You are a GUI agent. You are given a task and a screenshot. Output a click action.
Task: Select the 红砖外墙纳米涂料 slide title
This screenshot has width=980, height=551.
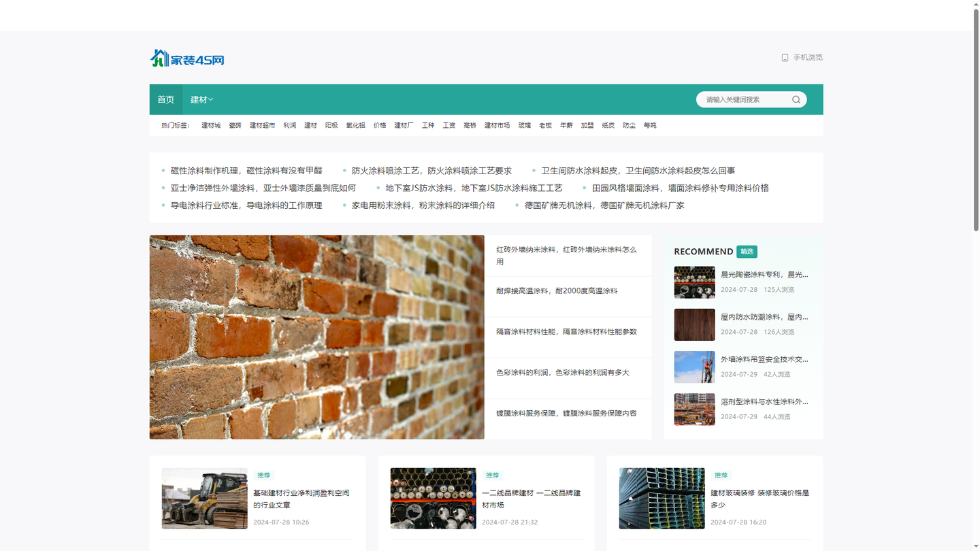click(567, 256)
